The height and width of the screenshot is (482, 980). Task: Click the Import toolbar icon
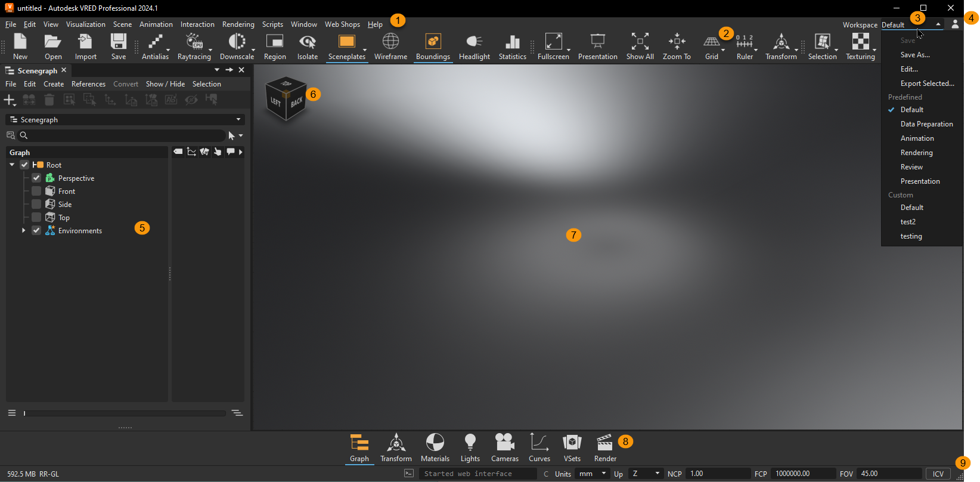[86, 47]
